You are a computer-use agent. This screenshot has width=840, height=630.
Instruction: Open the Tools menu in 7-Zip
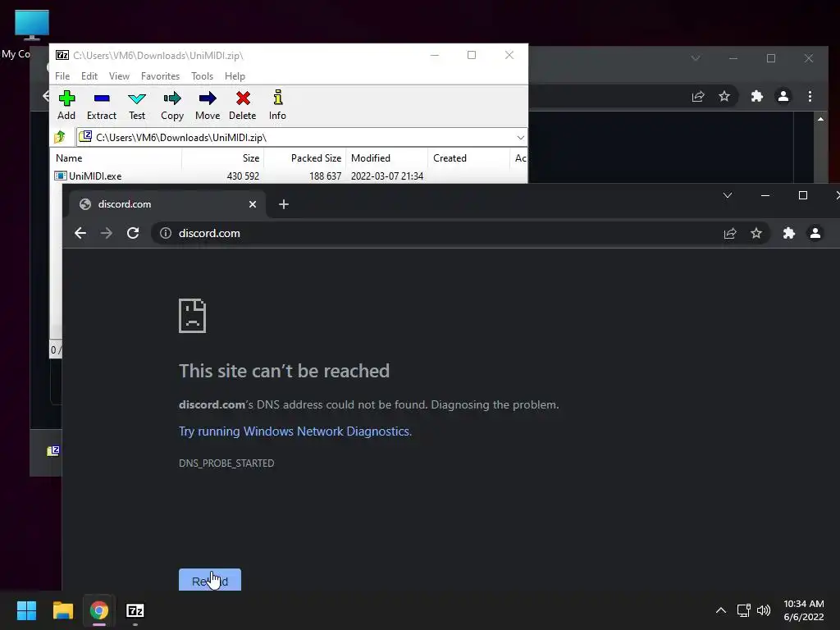point(202,76)
